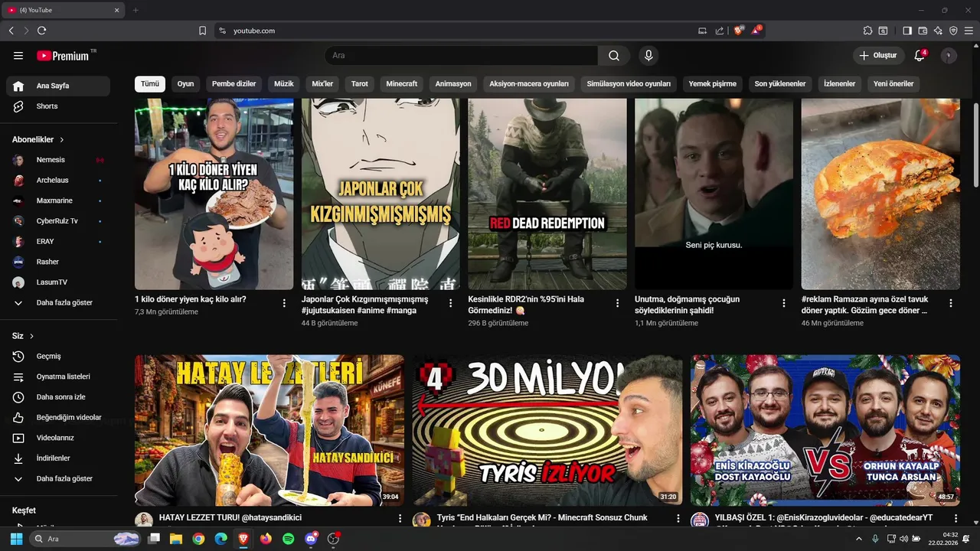The width and height of the screenshot is (980, 551).
Task: Open İndirilenler downloads
Action: pos(58,458)
